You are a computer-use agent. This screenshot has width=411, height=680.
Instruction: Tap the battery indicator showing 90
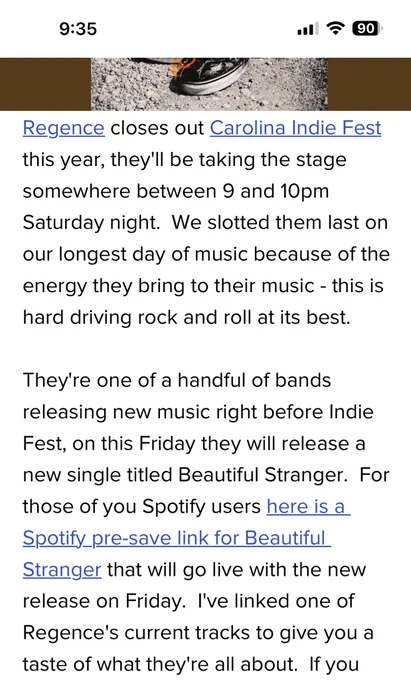368,29
